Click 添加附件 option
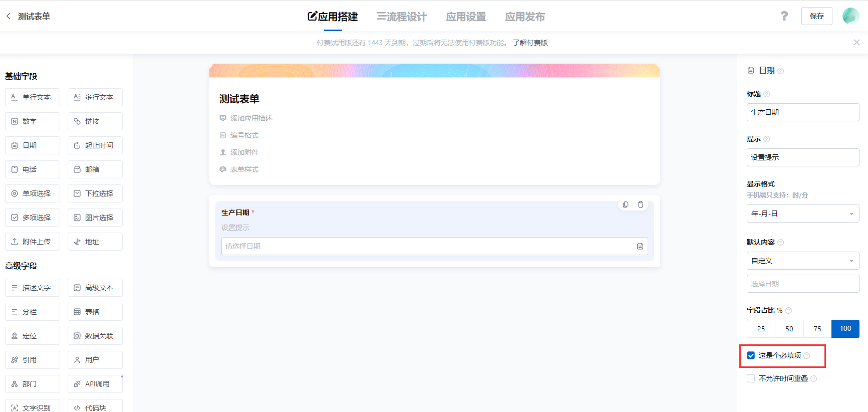Image resolution: width=868 pixels, height=412 pixels. point(244,152)
